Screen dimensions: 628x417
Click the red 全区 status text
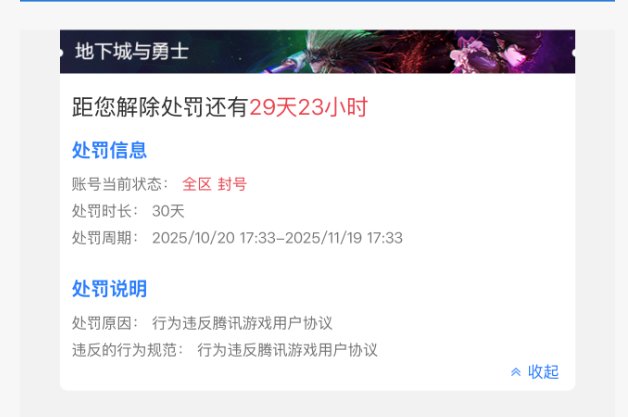coord(197,184)
